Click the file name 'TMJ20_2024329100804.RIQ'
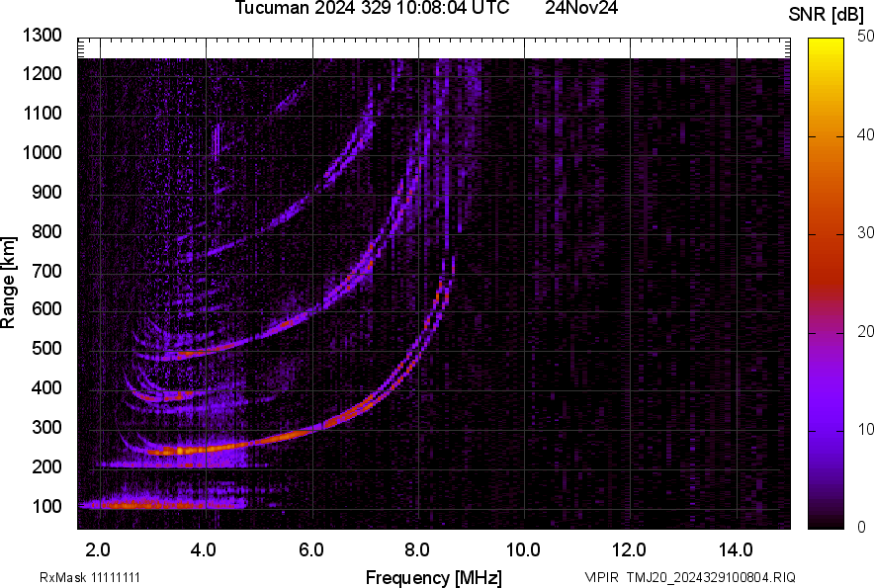Image resolution: width=874 pixels, height=588 pixels. pos(711,577)
